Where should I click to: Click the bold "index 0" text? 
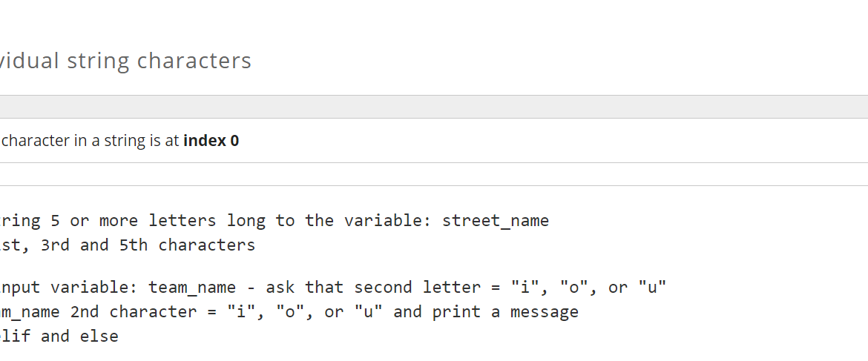[211, 141]
